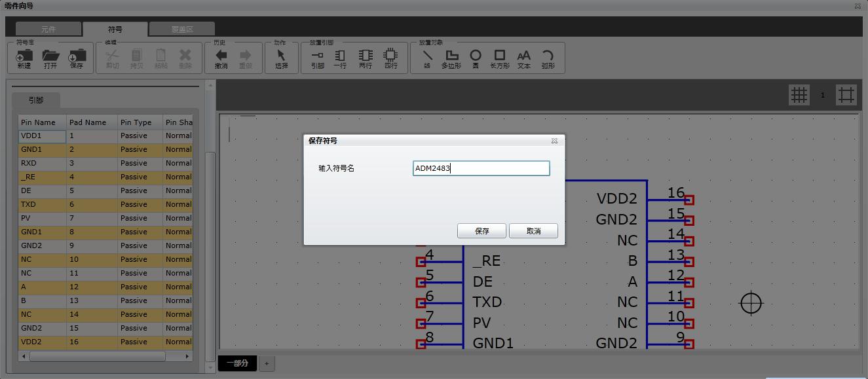Click the 剪切 cut scissors icon
The width and height of the screenshot is (868, 379).
tap(112, 58)
